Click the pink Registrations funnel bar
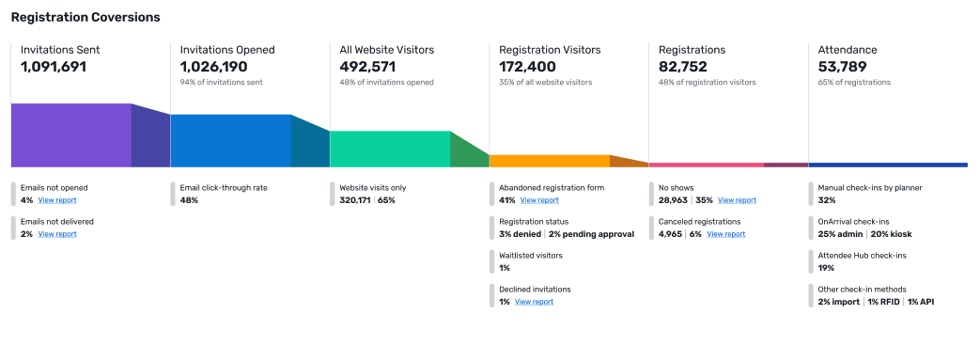The height and width of the screenshot is (362, 980). coord(707,165)
